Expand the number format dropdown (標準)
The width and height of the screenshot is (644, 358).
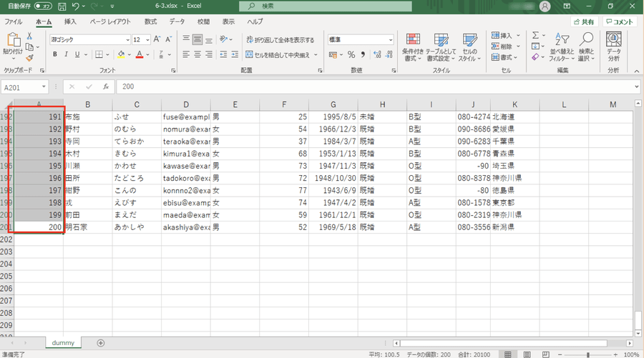pyautogui.click(x=390, y=40)
